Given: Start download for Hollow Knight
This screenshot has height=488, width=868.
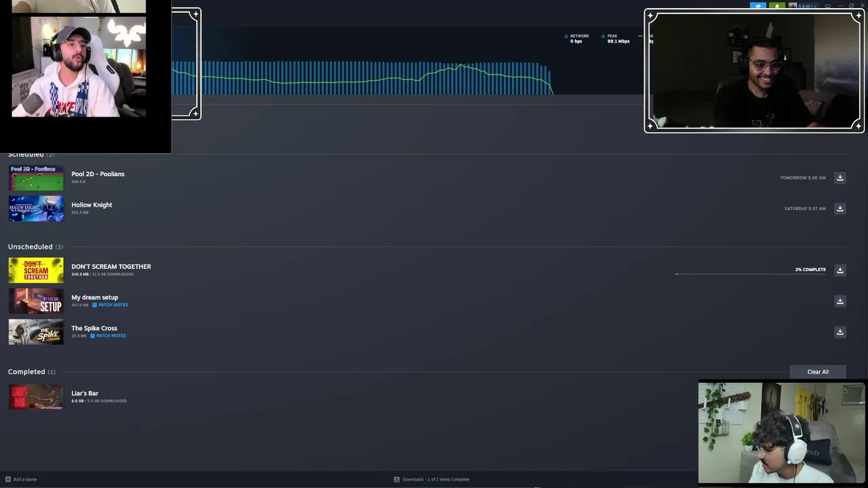Looking at the screenshot, I should point(840,208).
